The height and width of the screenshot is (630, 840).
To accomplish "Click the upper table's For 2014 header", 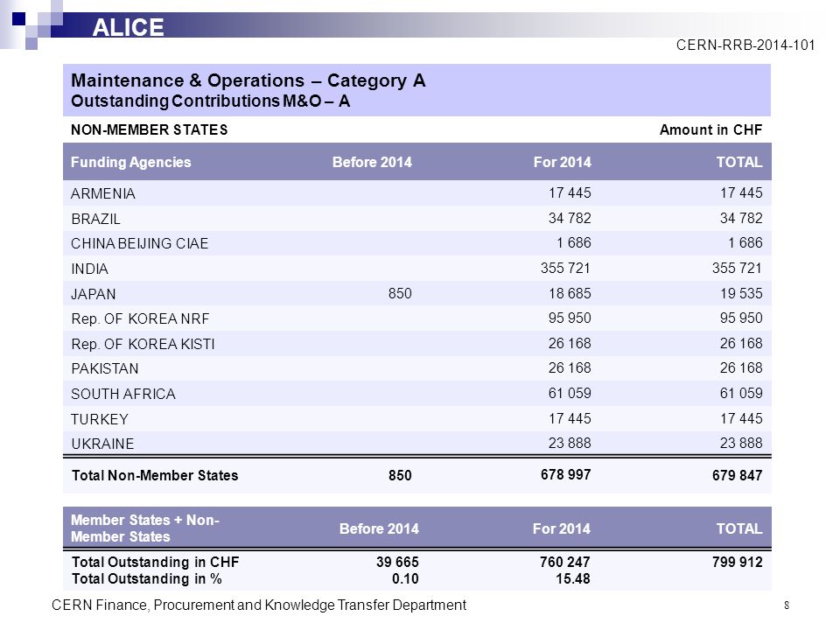I will pyautogui.click(x=562, y=163).
